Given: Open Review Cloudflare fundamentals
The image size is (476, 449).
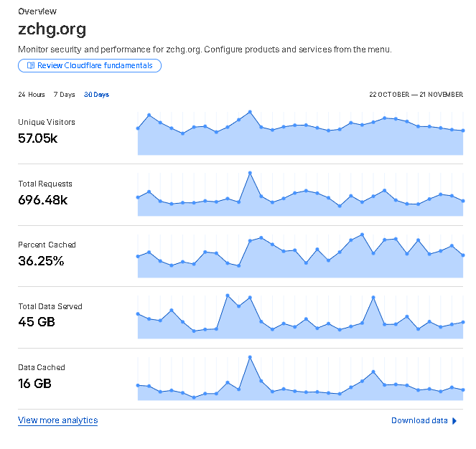Looking at the screenshot, I should coord(90,65).
